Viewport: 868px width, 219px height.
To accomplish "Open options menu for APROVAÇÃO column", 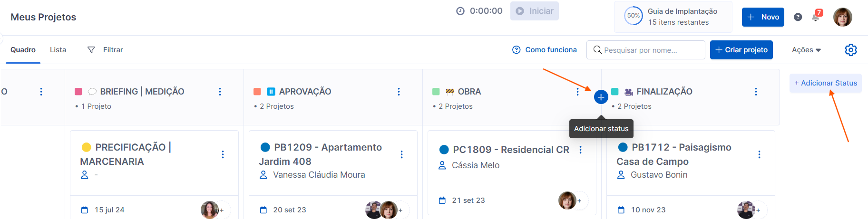I will (x=399, y=92).
